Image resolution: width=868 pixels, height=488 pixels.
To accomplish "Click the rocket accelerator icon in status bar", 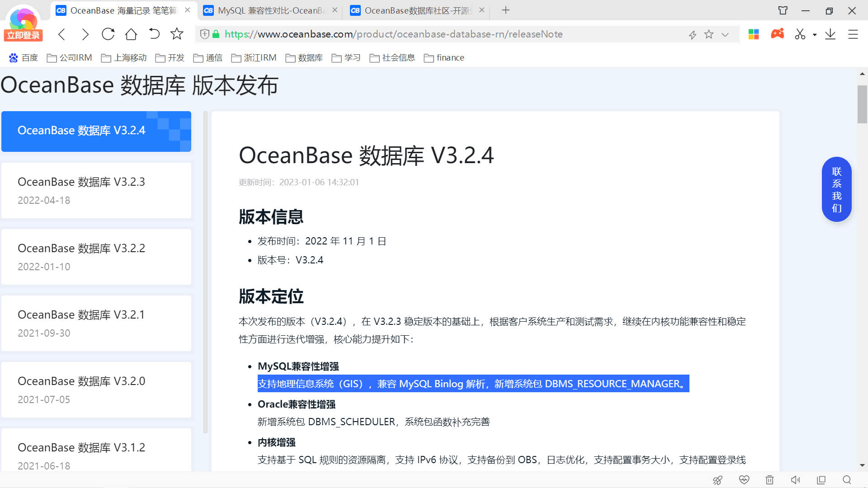I will coord(718,480).
